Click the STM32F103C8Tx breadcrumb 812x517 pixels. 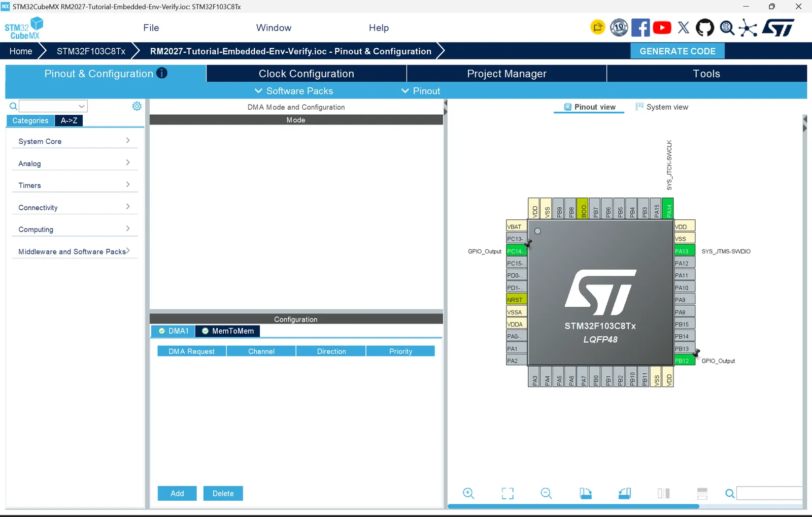91,51
